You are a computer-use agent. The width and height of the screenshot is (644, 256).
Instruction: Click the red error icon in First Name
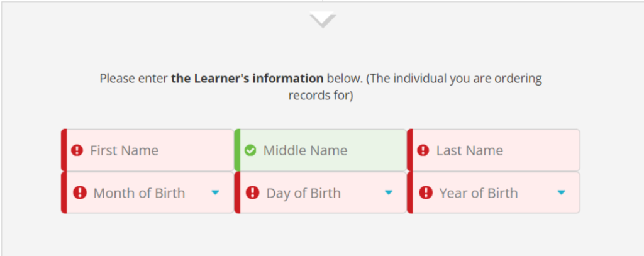[x=77, y=150]
